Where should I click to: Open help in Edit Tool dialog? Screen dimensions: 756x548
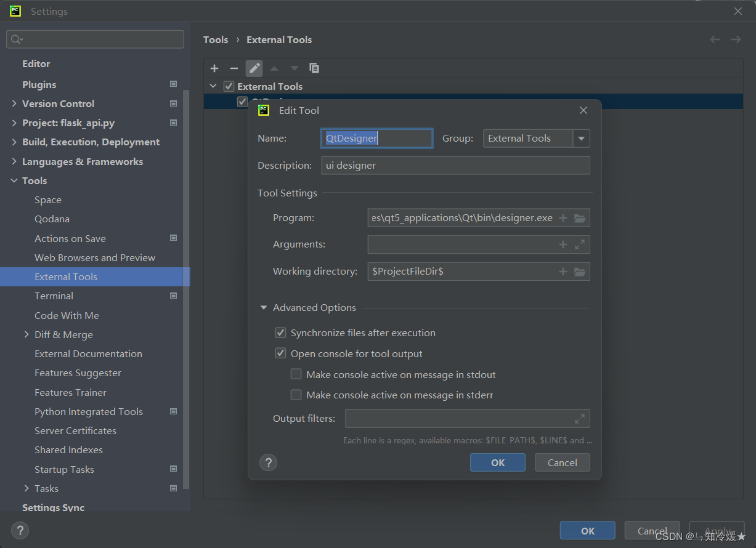click(x=268, y=462)
